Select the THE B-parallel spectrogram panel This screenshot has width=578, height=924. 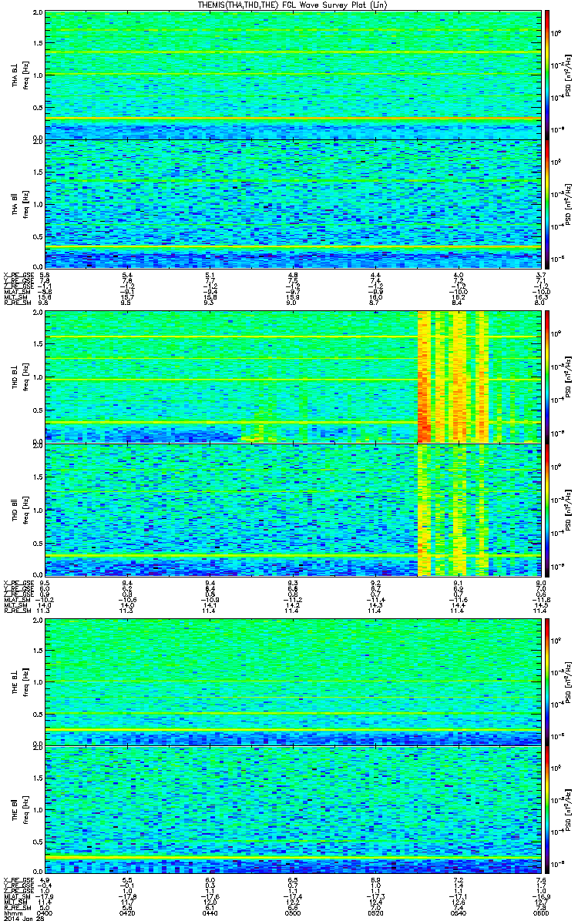[x=293, y=810]
